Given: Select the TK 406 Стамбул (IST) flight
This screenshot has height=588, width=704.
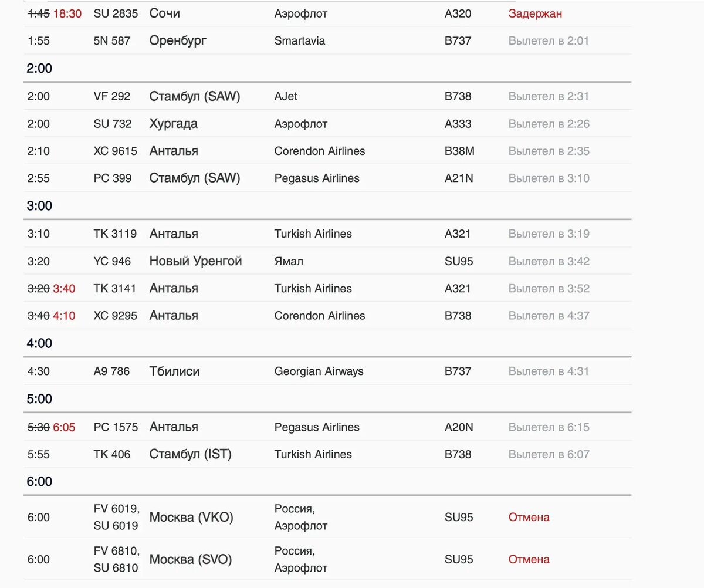Looking at the screenshot, I should coord(328,454).
